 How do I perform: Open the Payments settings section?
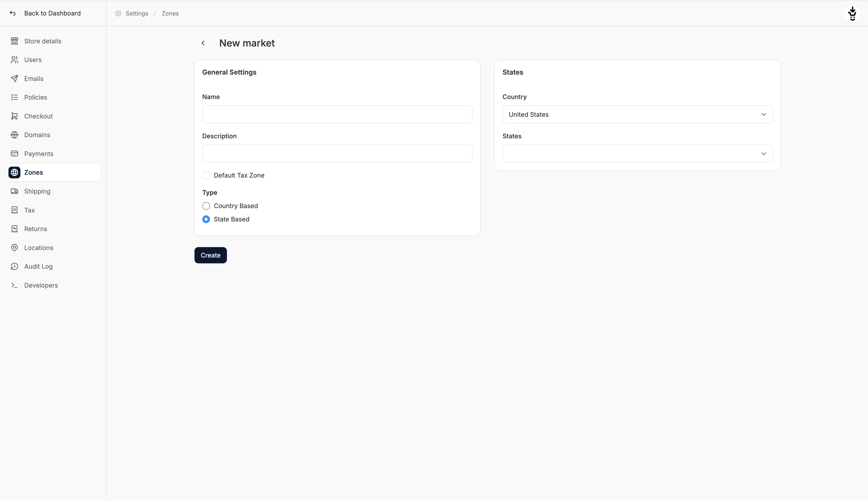(39, 154)
